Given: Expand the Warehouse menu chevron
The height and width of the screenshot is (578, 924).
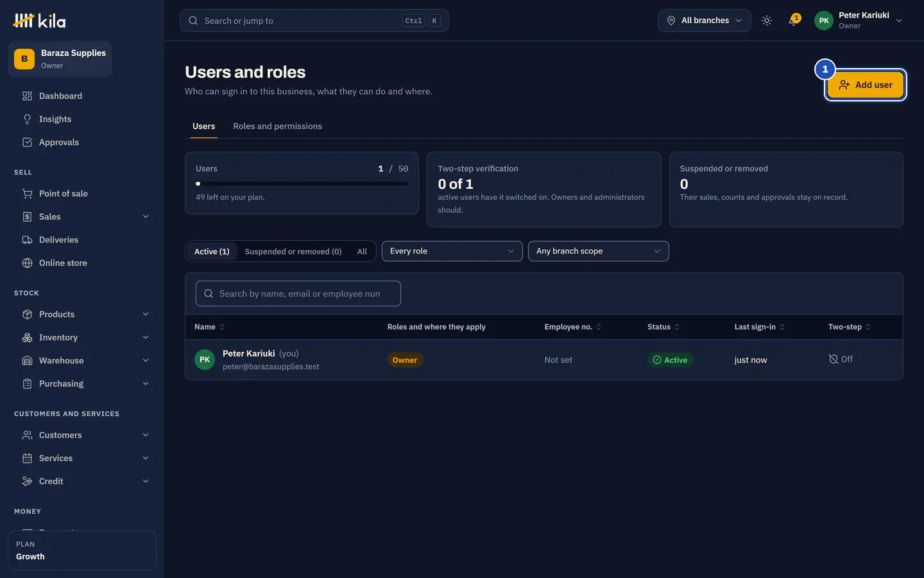Looking at the screenshot, I should (146, 360).
